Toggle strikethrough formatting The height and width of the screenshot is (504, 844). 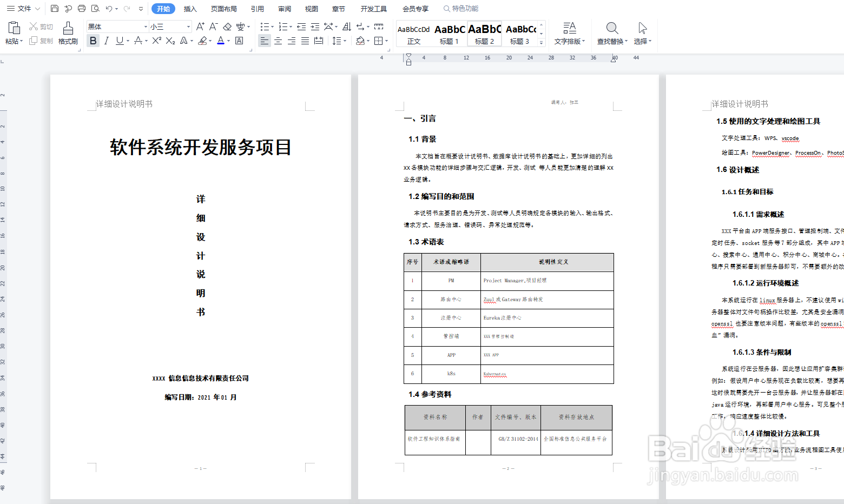139,41
